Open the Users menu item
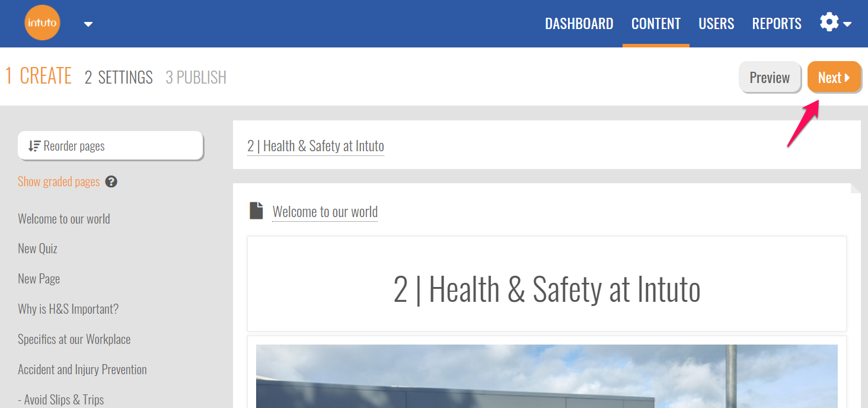Image resolution: width=868 pixels, height=408 pixels. (x=716, y=24)
